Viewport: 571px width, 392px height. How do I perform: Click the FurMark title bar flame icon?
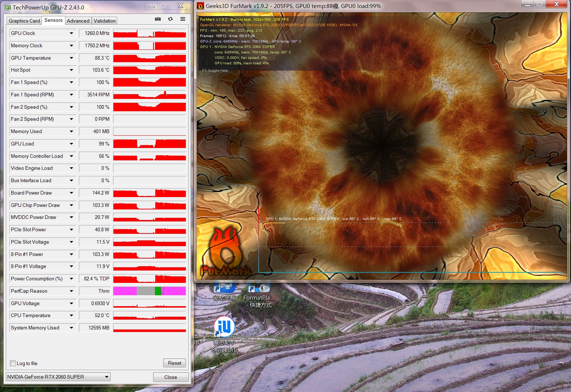coord(200,6)
